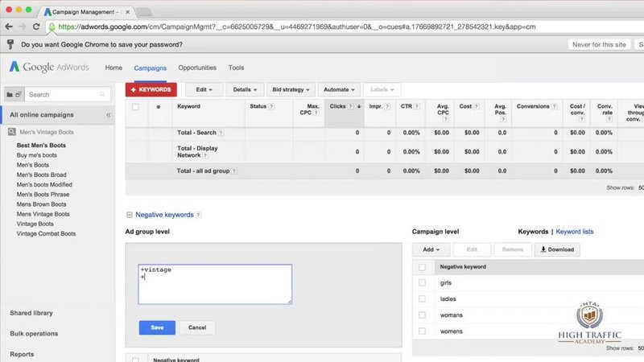Click the help icon next to Conversions
This screenshot has width=644, height=362.
pos(554,106)
